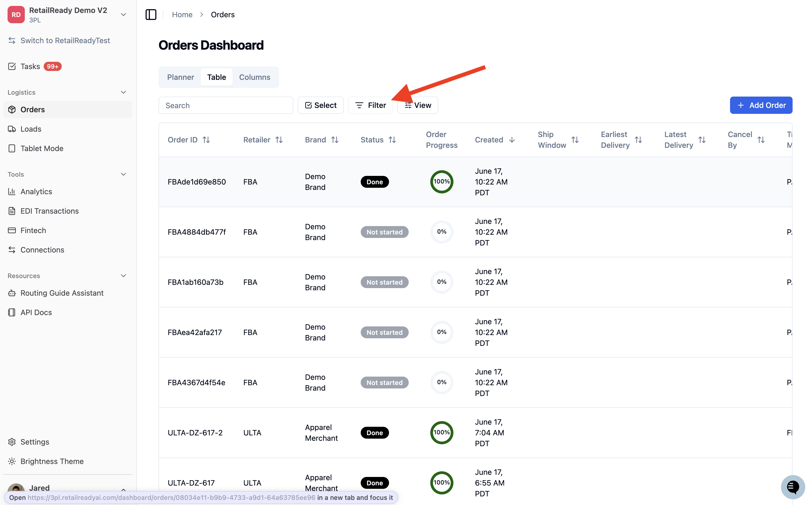This screenshot has height=505, width=812.
Task: Click 100% progress ring for ULTA-DZ-617-2
Action: point(442,432)
